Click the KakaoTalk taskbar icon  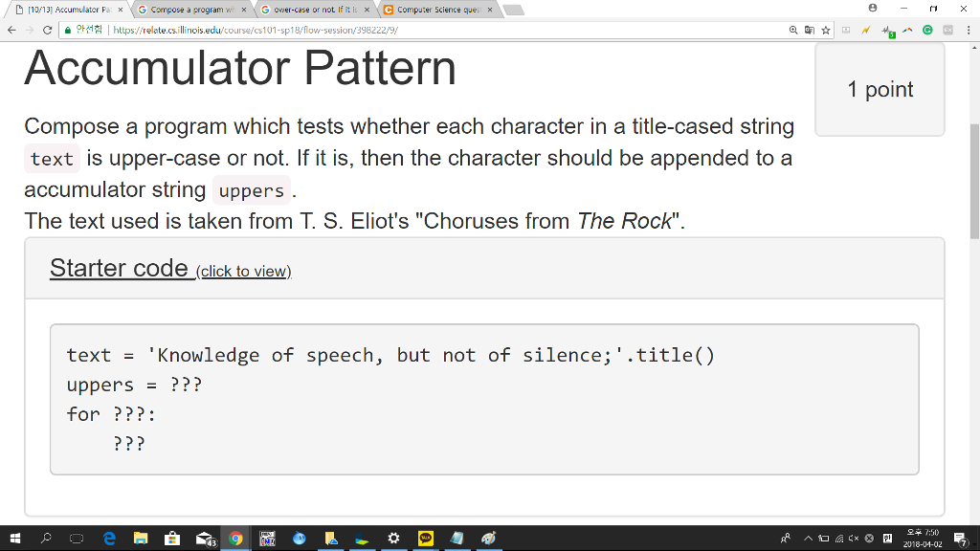[426, 539]
